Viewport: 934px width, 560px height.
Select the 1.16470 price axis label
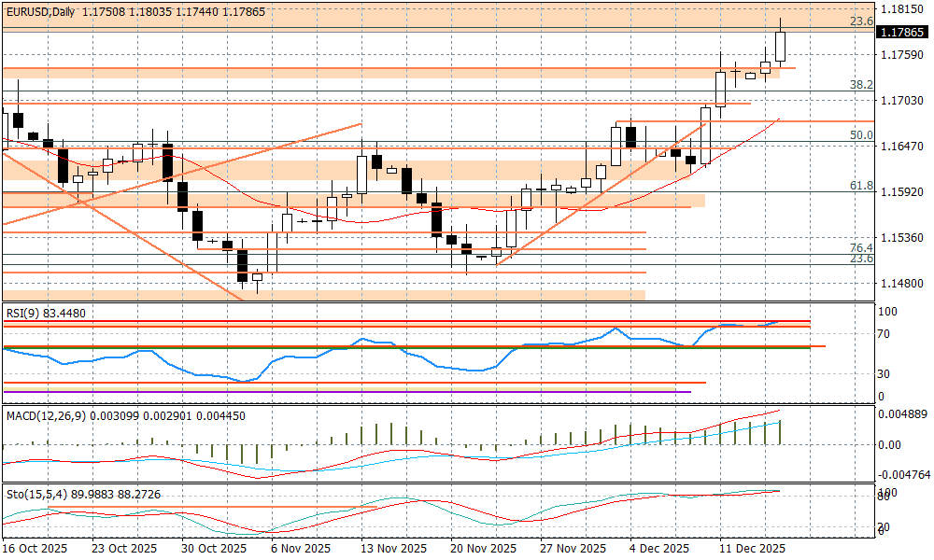[x=900, y=147]
